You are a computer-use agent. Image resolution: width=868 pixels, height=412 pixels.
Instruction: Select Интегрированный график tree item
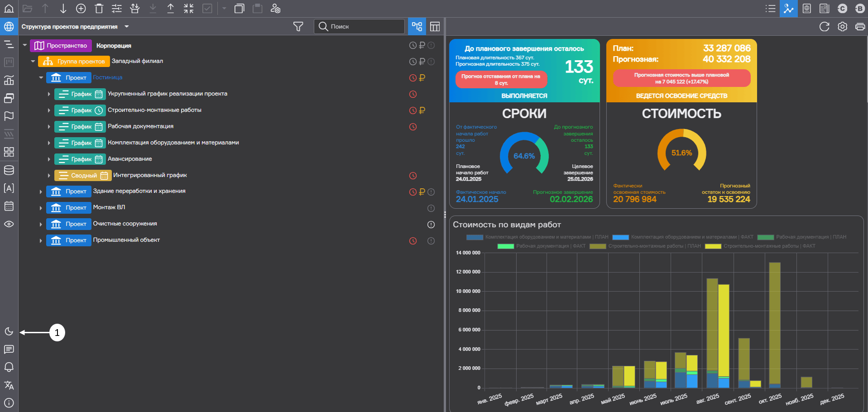[150, 175]
